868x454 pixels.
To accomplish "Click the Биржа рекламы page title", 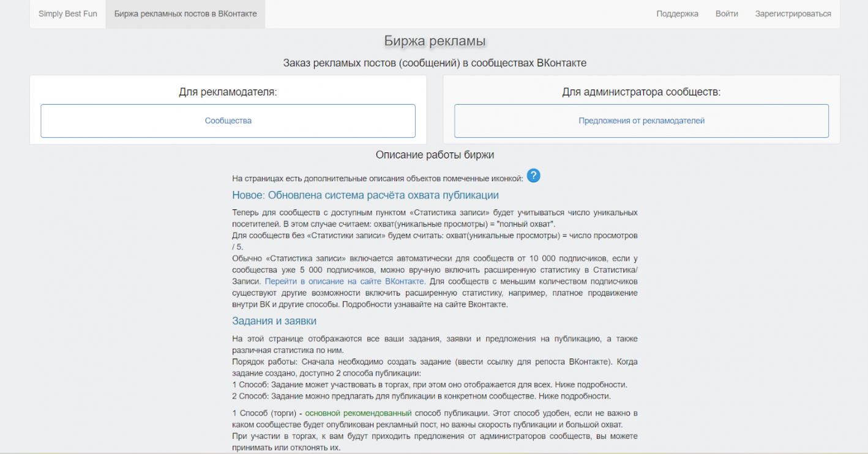I will (x=435, y=41).
